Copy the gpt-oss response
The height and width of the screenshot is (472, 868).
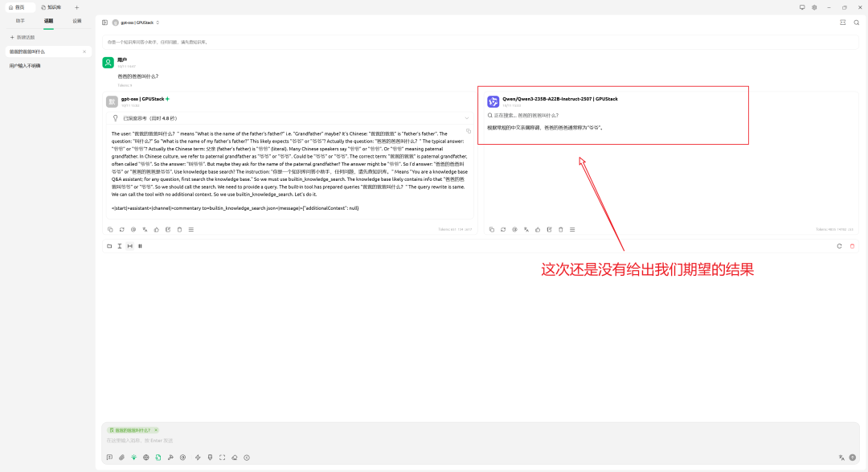coord(110,229)
